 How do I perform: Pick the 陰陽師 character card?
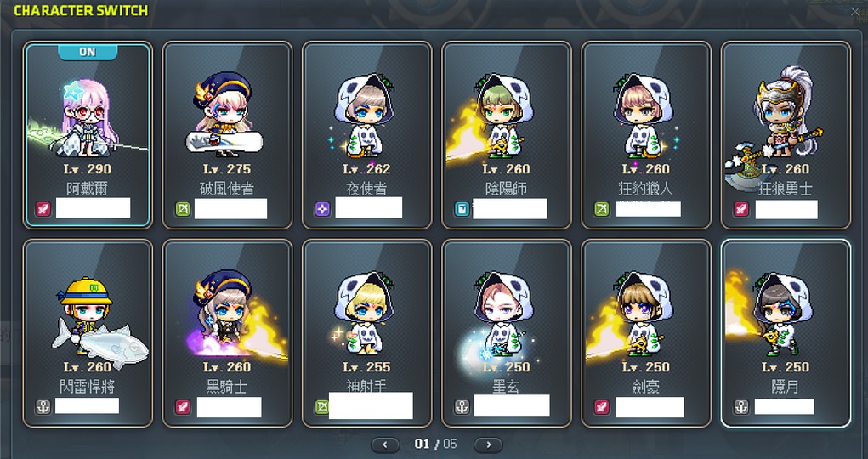(506, 135)
